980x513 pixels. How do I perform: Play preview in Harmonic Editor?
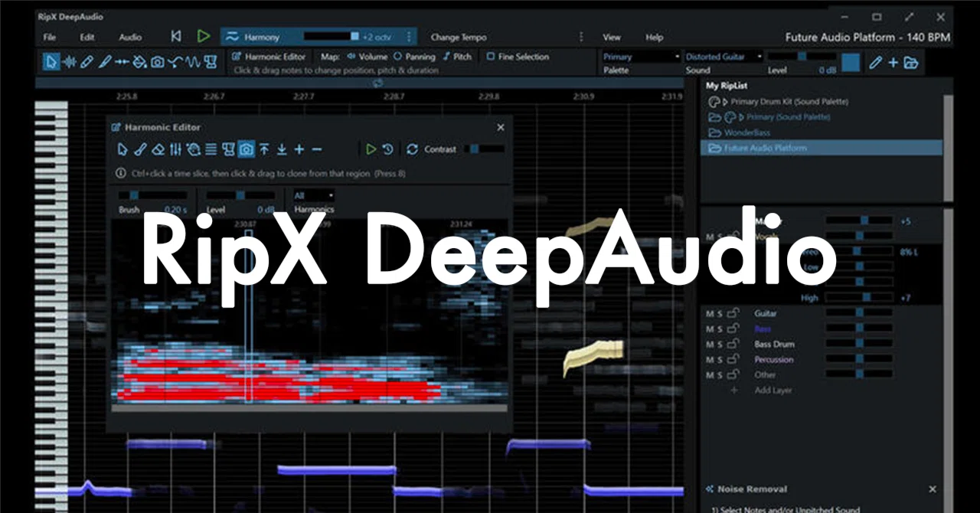click(371, 149)
